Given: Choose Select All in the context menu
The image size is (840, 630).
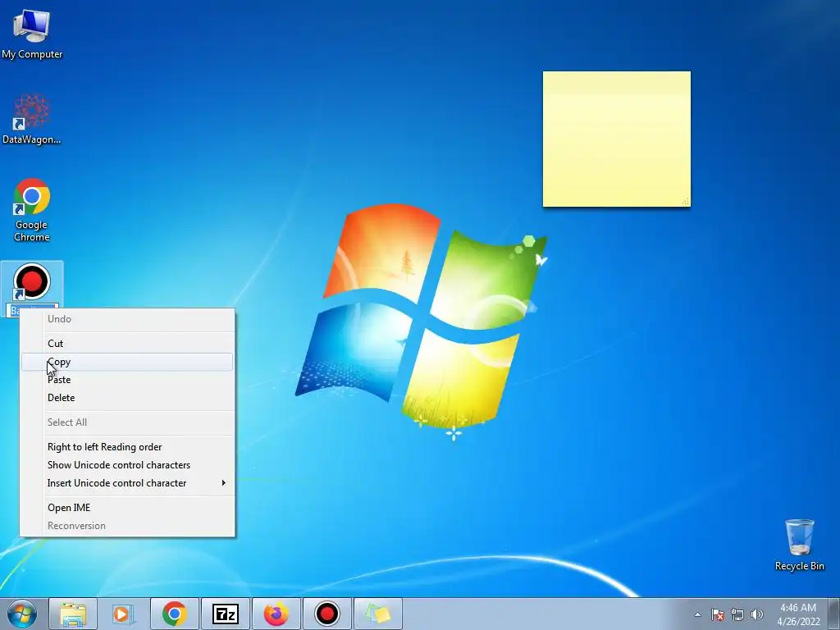Looking at the screenshot, I should click(127, 422).
